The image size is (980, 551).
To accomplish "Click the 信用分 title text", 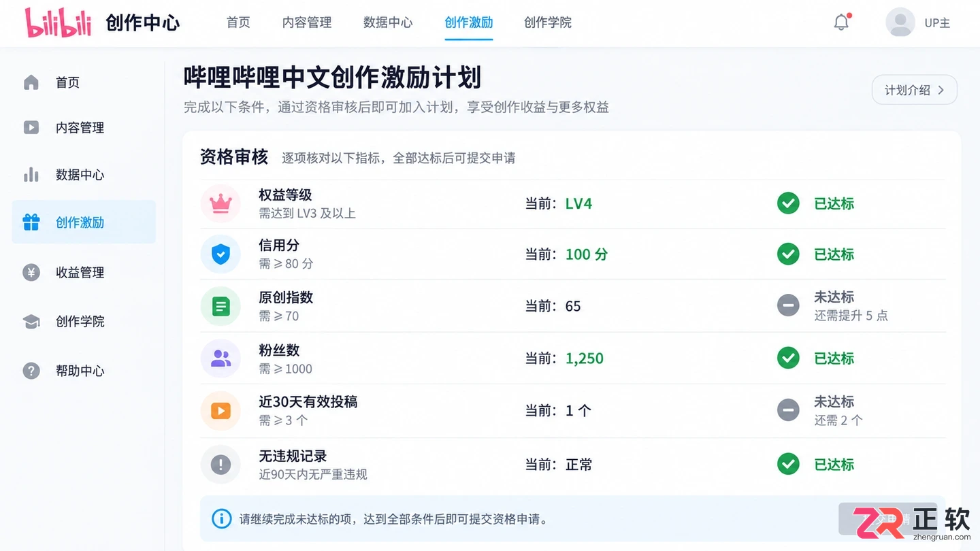I will click(279, 245).
